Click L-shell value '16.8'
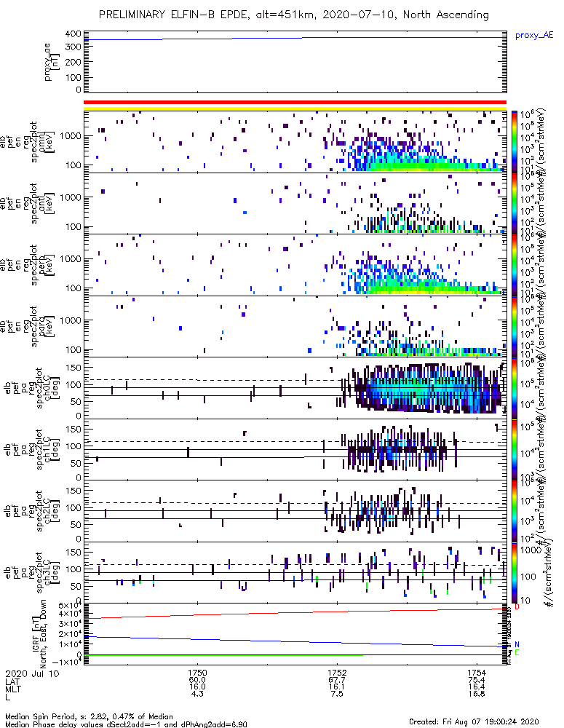564x728 pixels. [477, 694]
